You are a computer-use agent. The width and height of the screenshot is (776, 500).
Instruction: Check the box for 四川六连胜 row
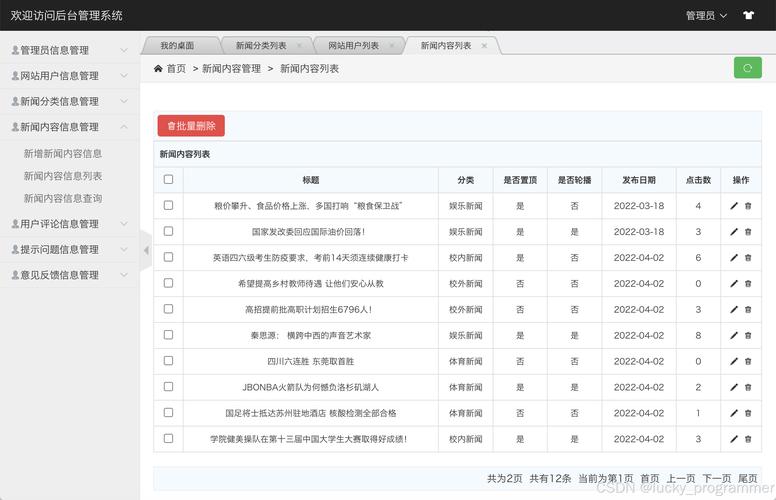pyautogui.click(x=168, y=360)
